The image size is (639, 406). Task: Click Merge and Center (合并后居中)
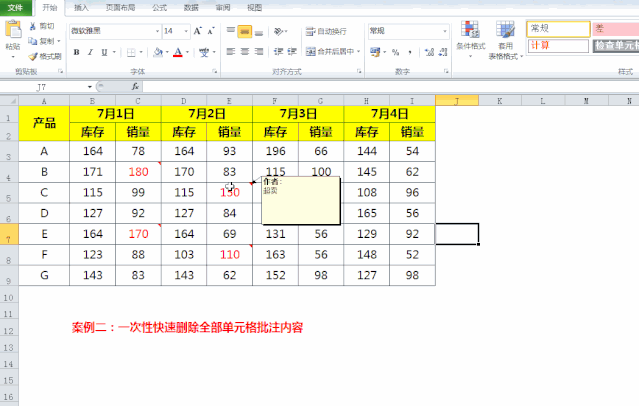coord(330,51)
